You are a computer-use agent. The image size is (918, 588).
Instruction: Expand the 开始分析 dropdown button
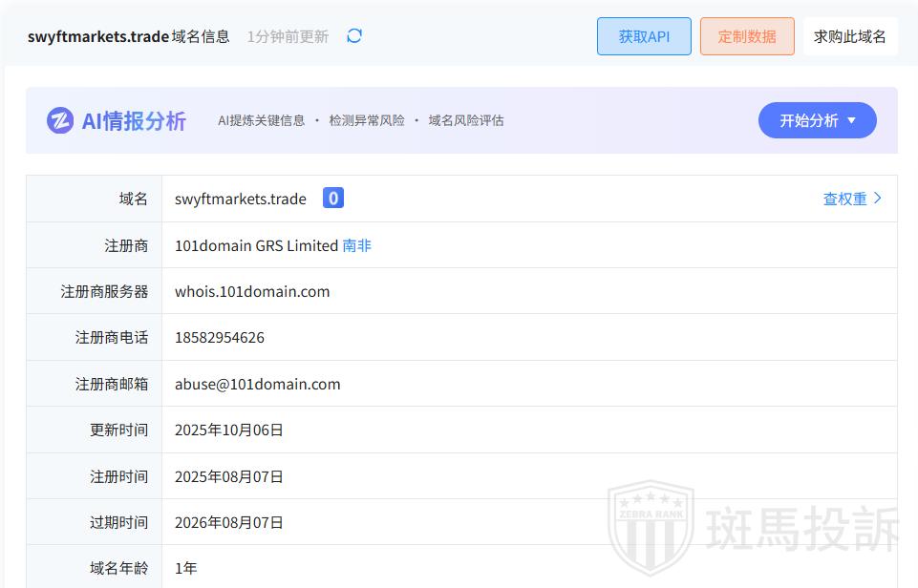(817, 120)
